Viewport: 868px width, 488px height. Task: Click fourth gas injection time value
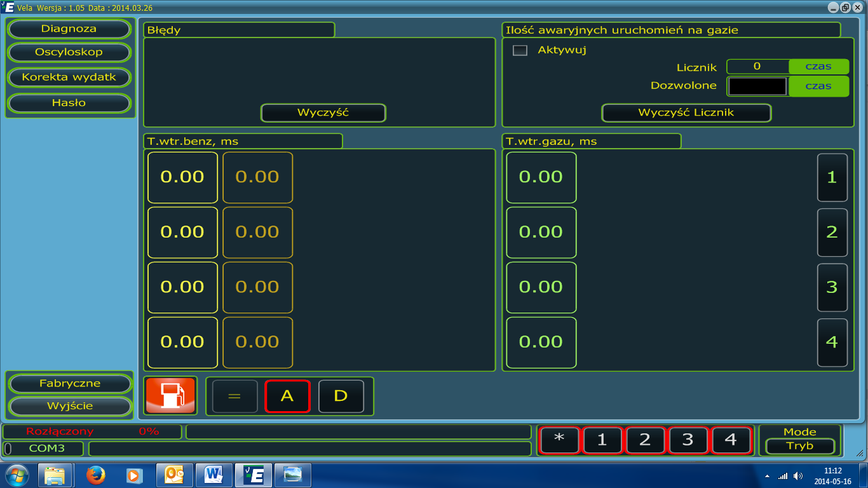pos(541,342)
